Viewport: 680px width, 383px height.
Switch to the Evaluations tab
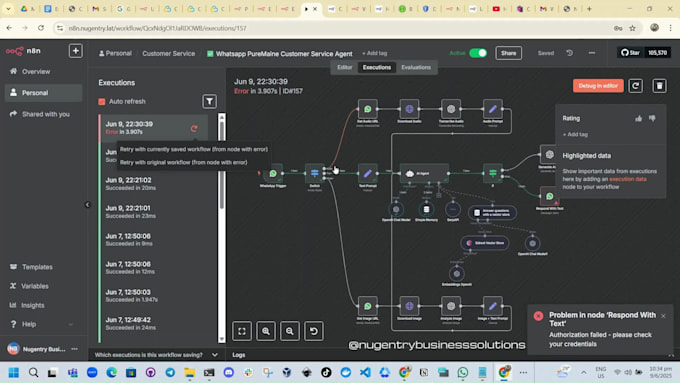coord(416,67)
